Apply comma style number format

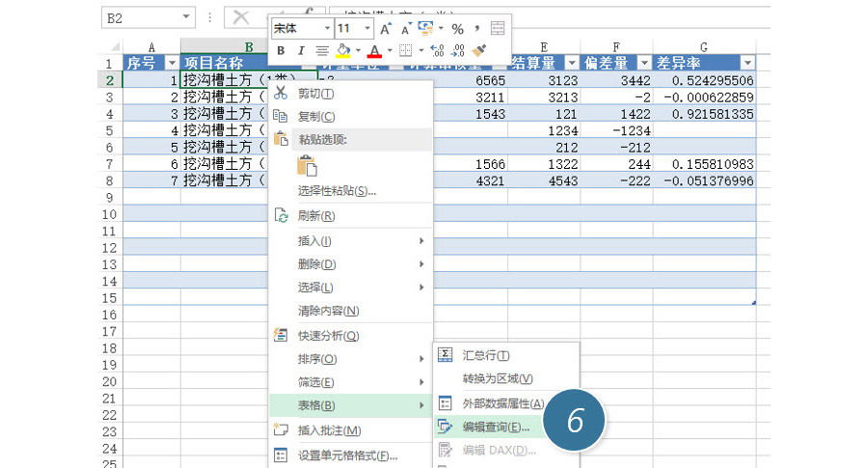pos(476,29)
